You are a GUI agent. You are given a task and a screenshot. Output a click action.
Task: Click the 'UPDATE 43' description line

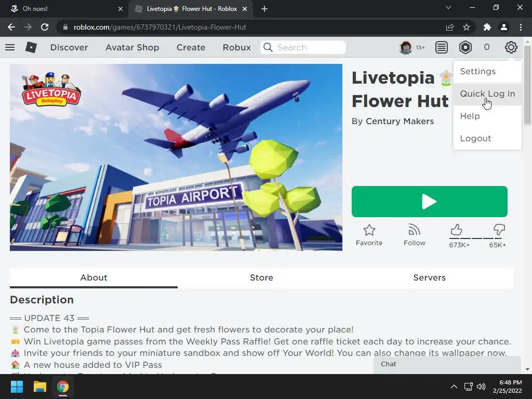(49, 318)
